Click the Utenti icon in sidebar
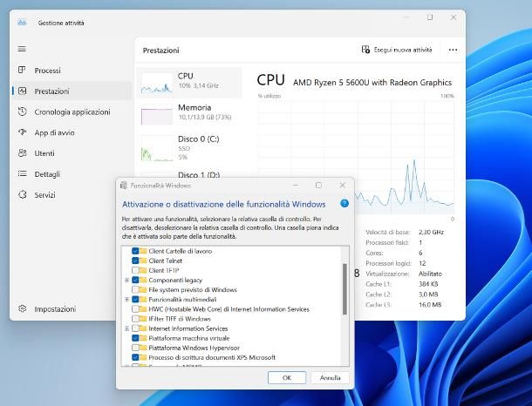Screen dimensions: 532x406 point(22,152)
